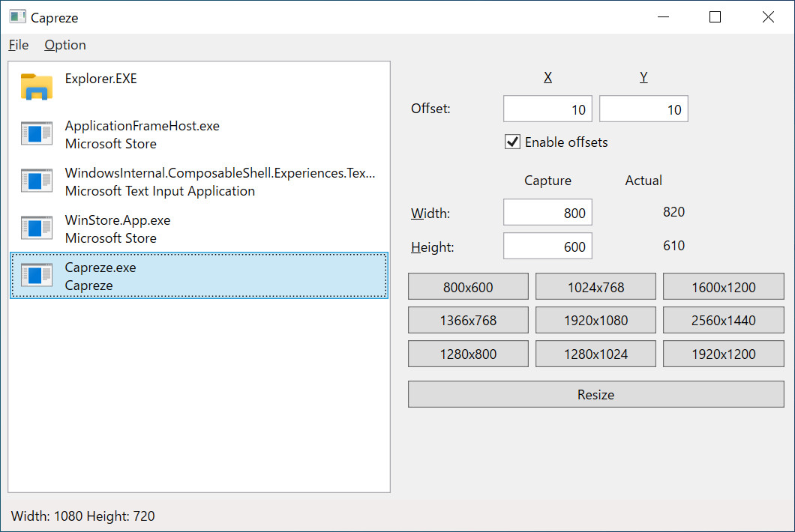The width and height of the screenshot is (795, 532).
Task: Apply the 1024x768 preset
Action: click(x=595, y=287)
